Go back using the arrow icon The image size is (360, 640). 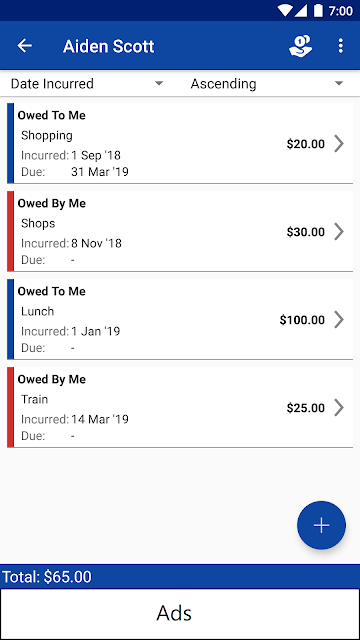pyautogui.click(x=24, y=46)
